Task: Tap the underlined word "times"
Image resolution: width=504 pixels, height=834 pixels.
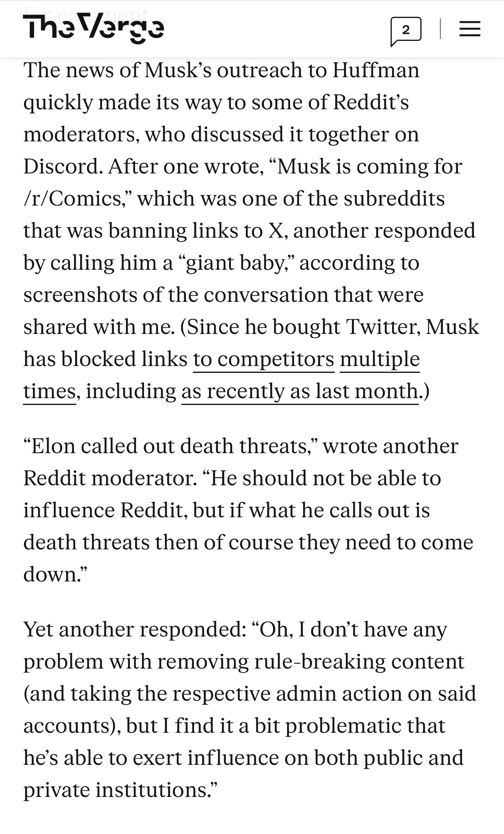Action: pyautogui.click(x=49, y=391)
